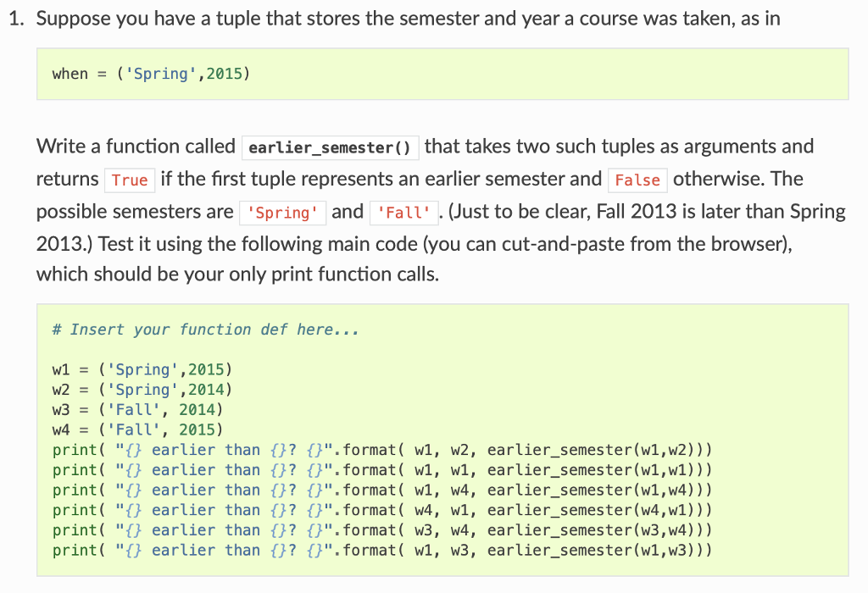Click the print line comparing w4 and w1

[x=381, y=509]
